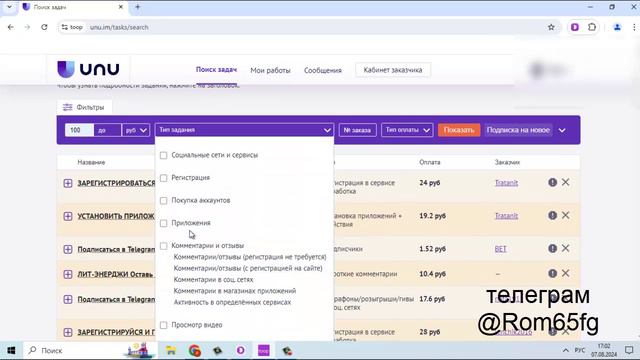Report the 19.2 руб task via exclamation icon
Viewport: 640px width, 360px height.
click(552, 216)
